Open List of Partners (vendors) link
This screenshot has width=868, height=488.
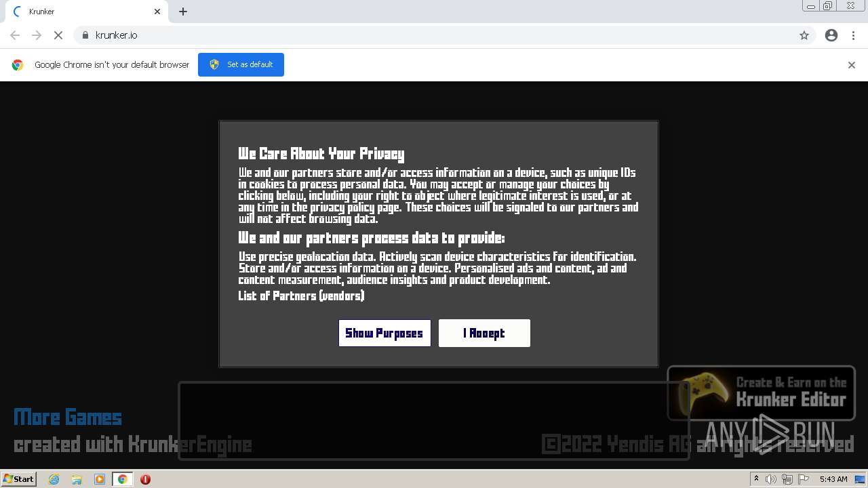(x=301, y=296)
